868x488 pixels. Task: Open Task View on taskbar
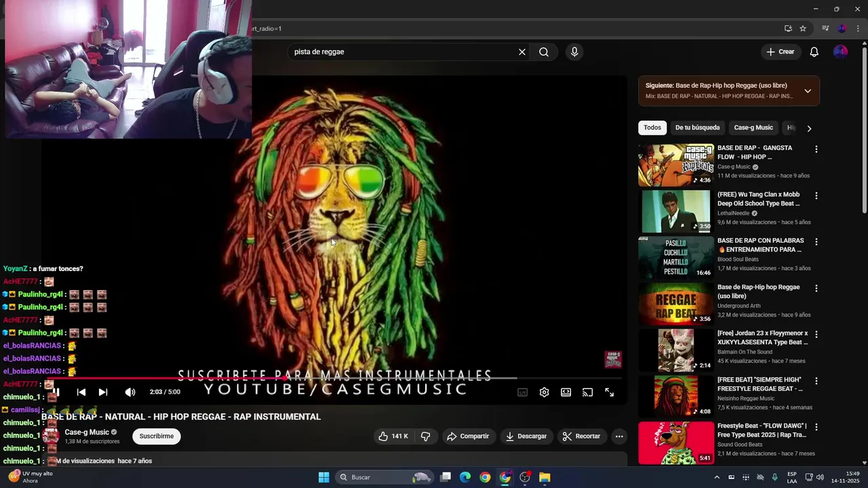[446, 477]
